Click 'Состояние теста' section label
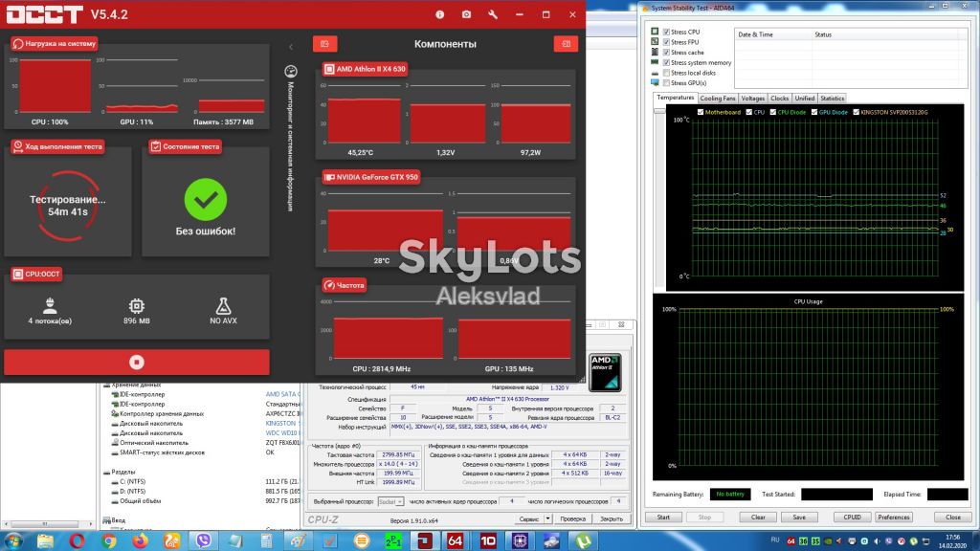Screen dimensions: 980x551 [x=185, y=146]
